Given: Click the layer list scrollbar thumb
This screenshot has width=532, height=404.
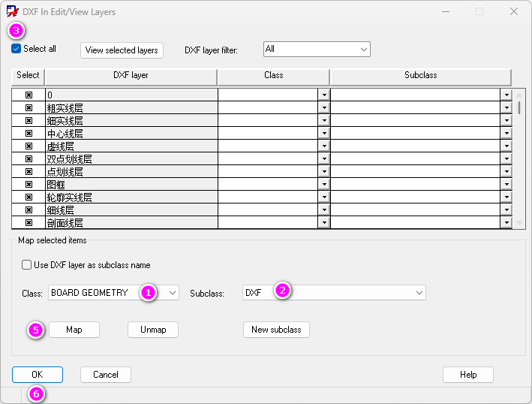Looking at the screenshot, I should 519,107.
